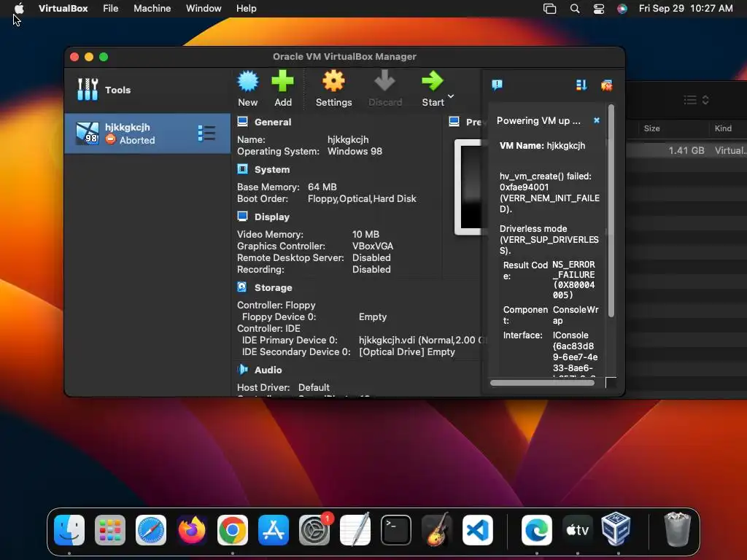Image resolution: width=747 pixels, height=560 pixels.
Task: Open the Window menu
Action: (x=204, y=9)
